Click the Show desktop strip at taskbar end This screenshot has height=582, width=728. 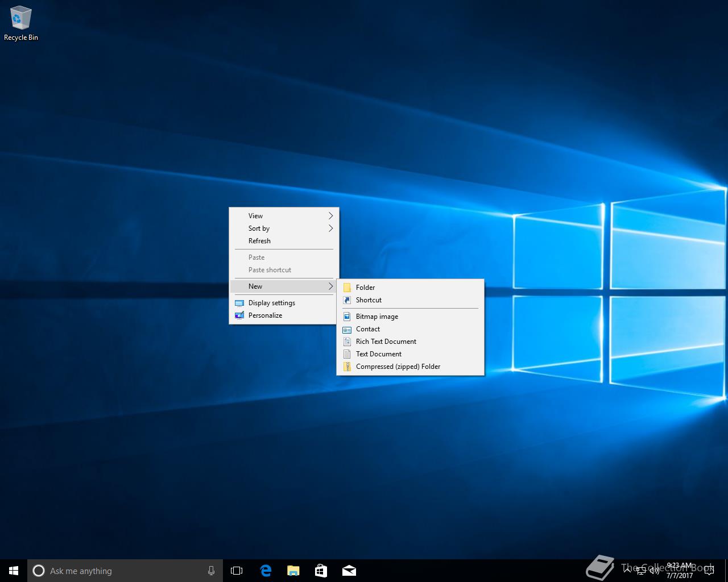[x=726, y=571]
